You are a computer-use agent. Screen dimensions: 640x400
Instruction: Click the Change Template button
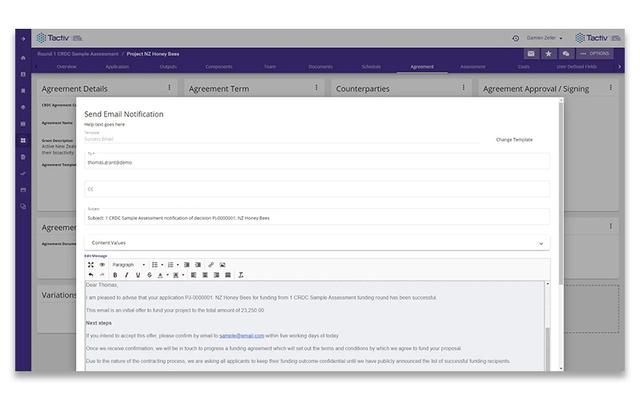(x=515, y=140)
